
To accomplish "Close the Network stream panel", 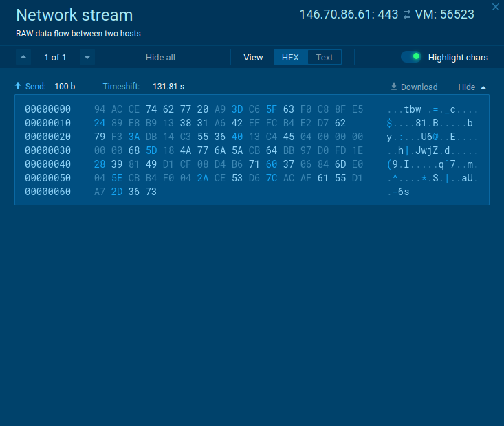I will (x=495, y=7).
